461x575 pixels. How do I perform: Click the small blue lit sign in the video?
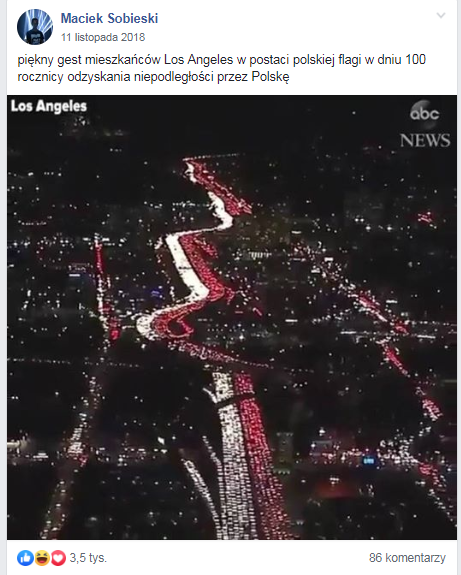pos(368,460)
